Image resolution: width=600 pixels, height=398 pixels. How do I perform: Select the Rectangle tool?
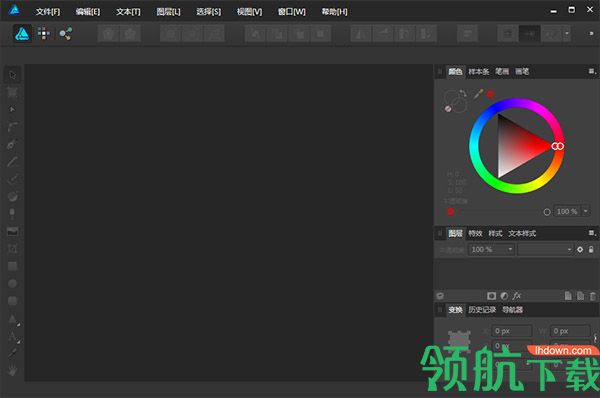[12, 266]
